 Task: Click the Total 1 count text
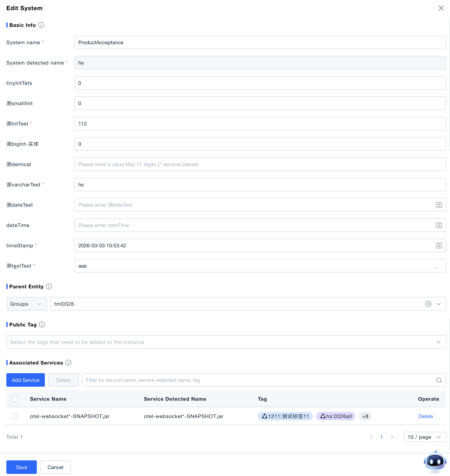coord(14,437)
